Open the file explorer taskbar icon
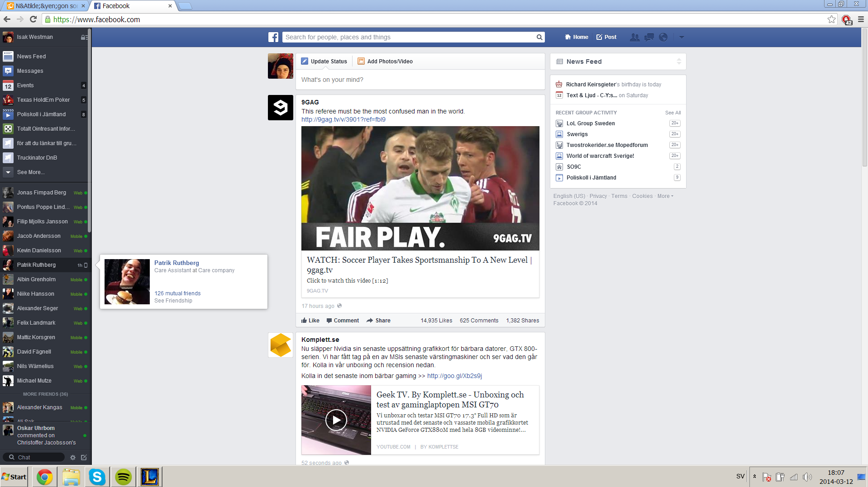 [71, 477]
